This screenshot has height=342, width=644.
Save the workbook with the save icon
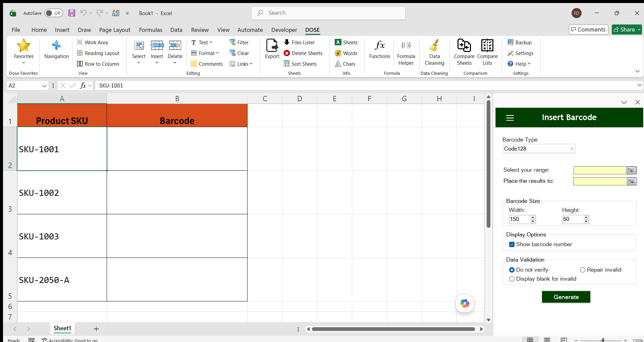coord(72,13)
